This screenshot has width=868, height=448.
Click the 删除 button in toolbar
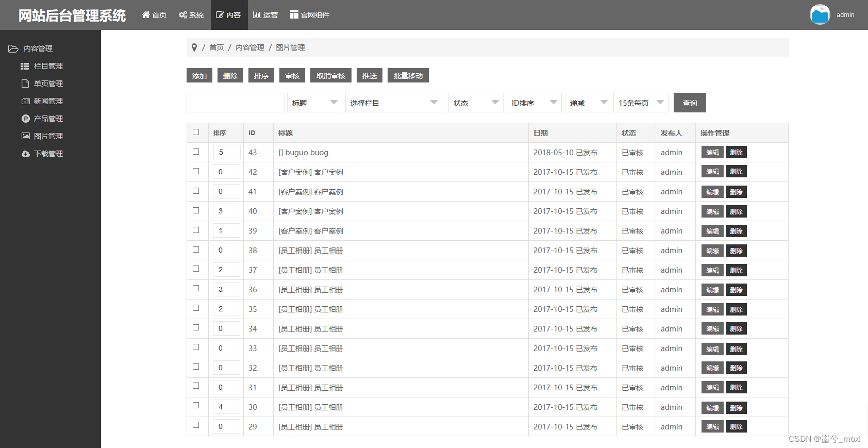point(230,75)
